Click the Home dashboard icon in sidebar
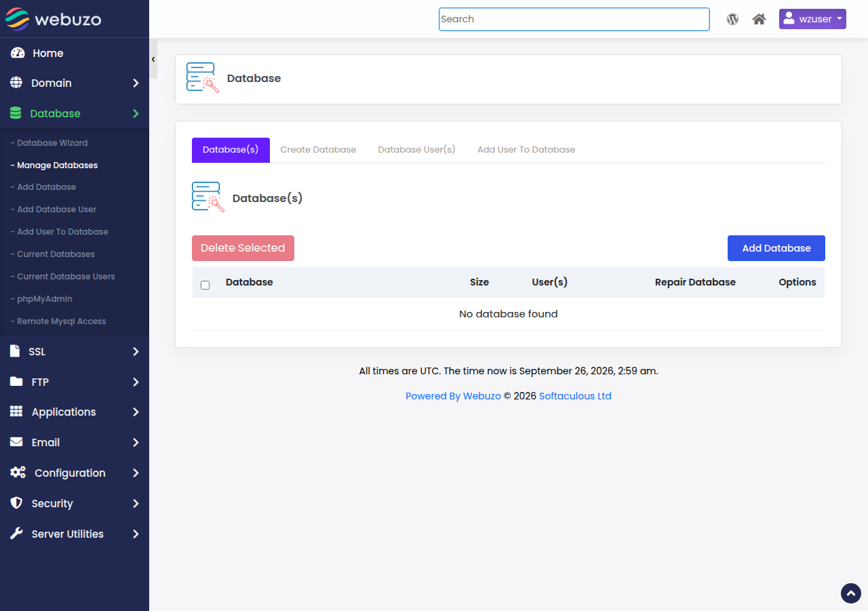Viewport: 868px width, 611px height. pyautogui.click(x=18, y=53)
